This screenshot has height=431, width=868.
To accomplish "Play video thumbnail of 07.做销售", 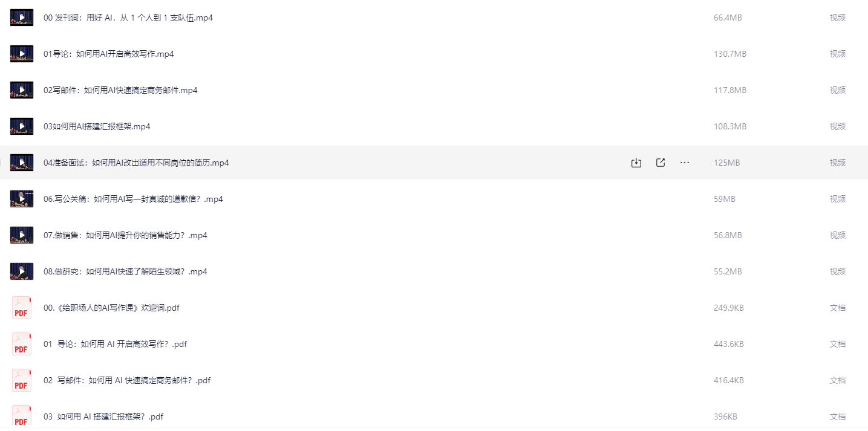I will coord(22,235).
